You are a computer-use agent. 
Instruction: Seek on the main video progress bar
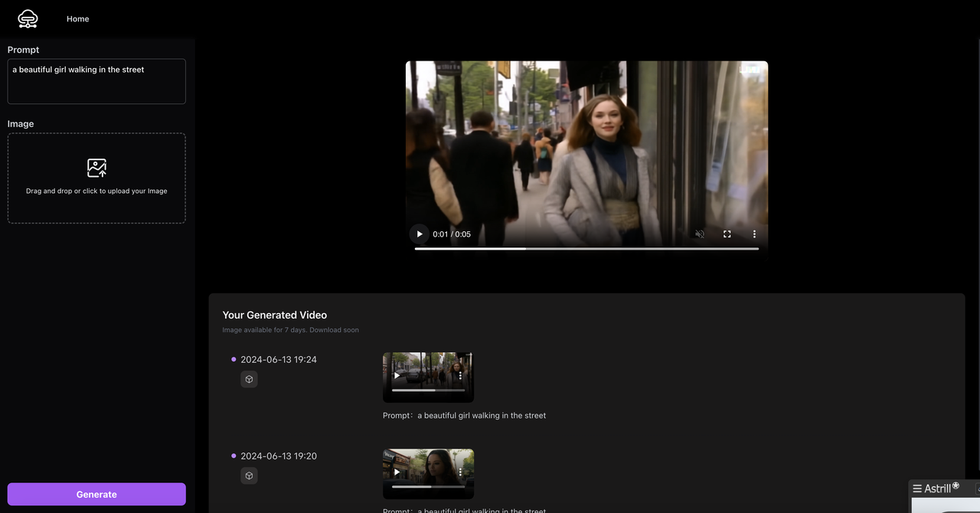[586, 248]
